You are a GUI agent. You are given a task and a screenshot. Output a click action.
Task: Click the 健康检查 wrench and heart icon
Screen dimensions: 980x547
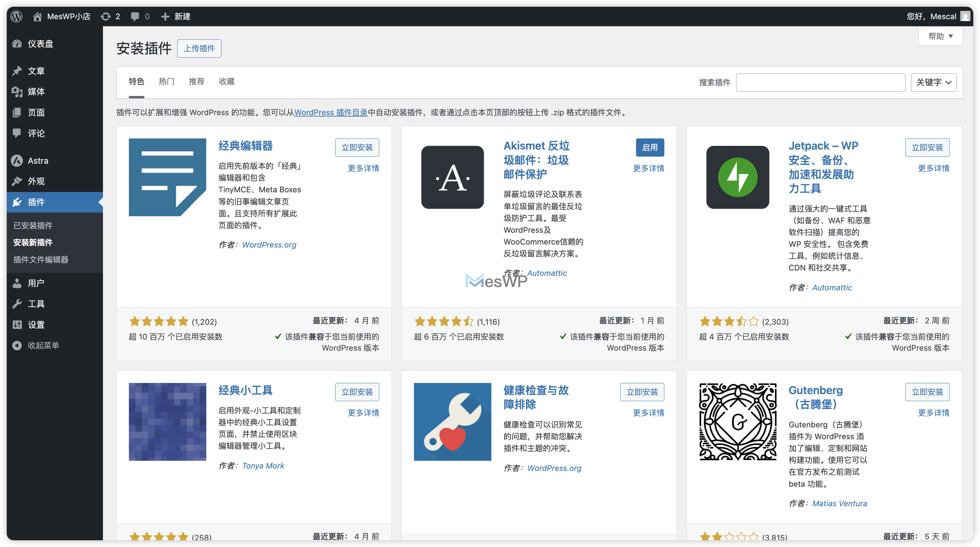pos(452,422)
